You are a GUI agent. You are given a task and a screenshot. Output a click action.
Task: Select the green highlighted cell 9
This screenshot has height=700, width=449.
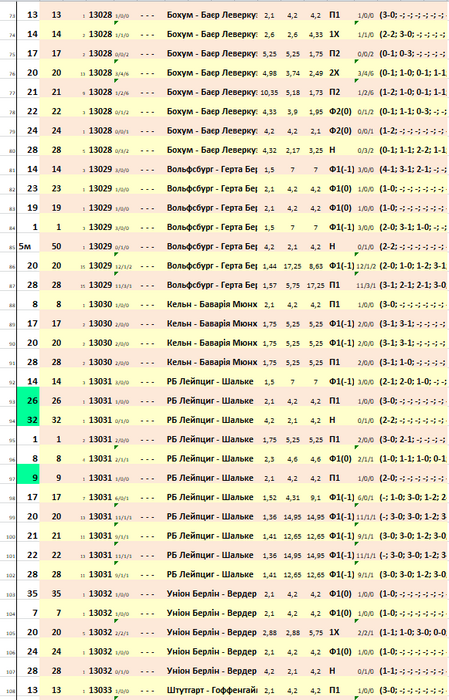28,478
